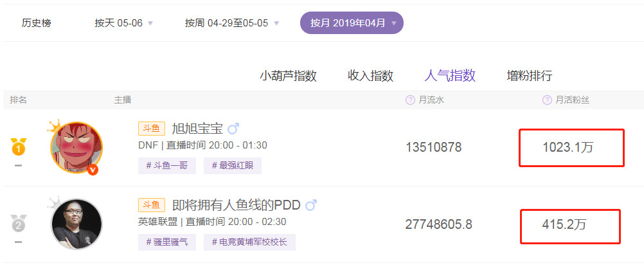Select the 人气指数 tab
644x270 pixels.
(450, 76)
